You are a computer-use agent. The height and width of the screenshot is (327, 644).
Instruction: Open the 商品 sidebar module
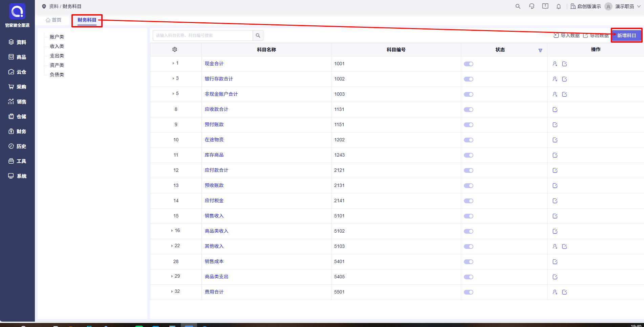17,57
